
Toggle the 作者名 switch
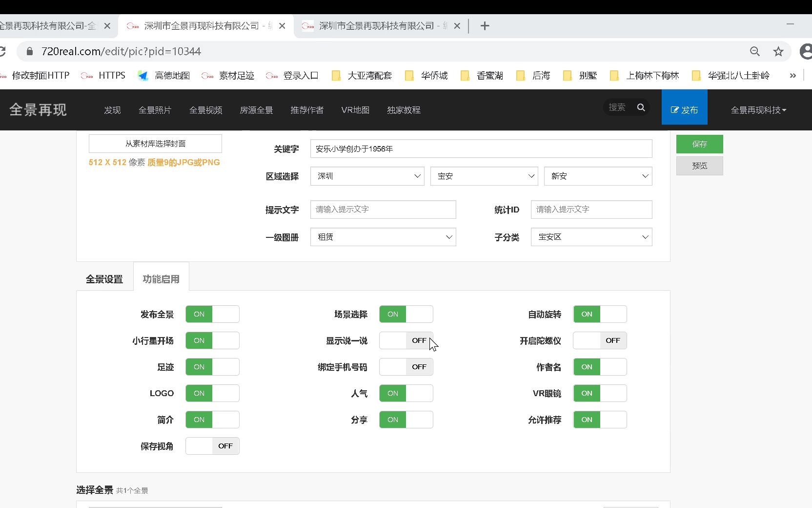click(x=600, y=367)
